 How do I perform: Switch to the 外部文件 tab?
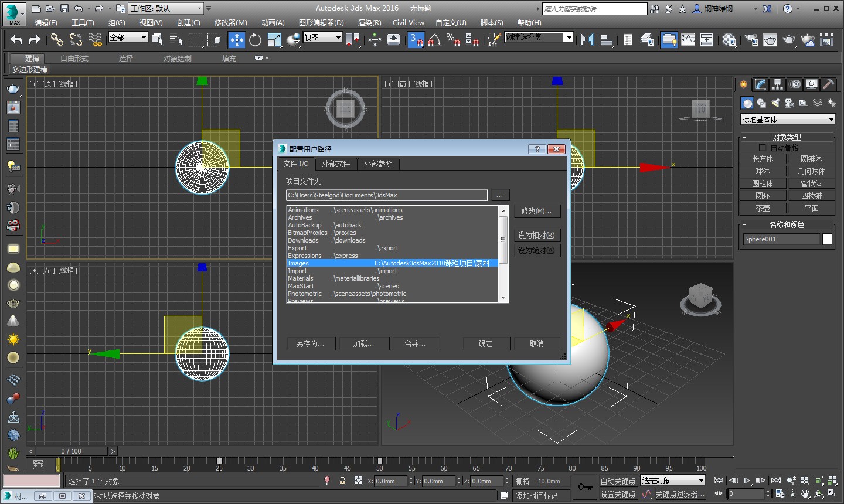(x=336, y=164)
